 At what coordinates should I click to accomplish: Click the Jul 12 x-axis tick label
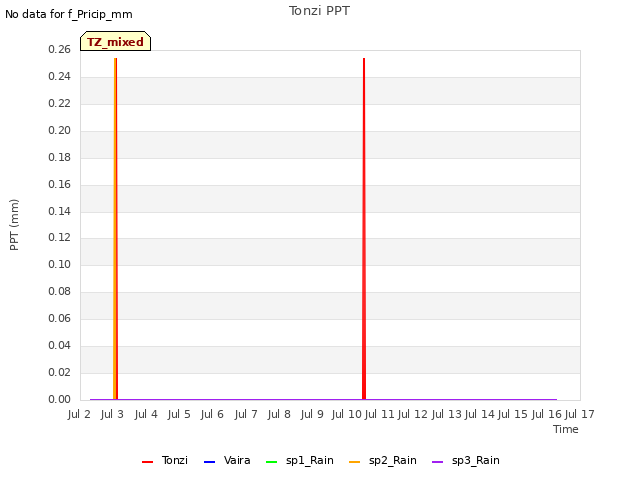412,414
